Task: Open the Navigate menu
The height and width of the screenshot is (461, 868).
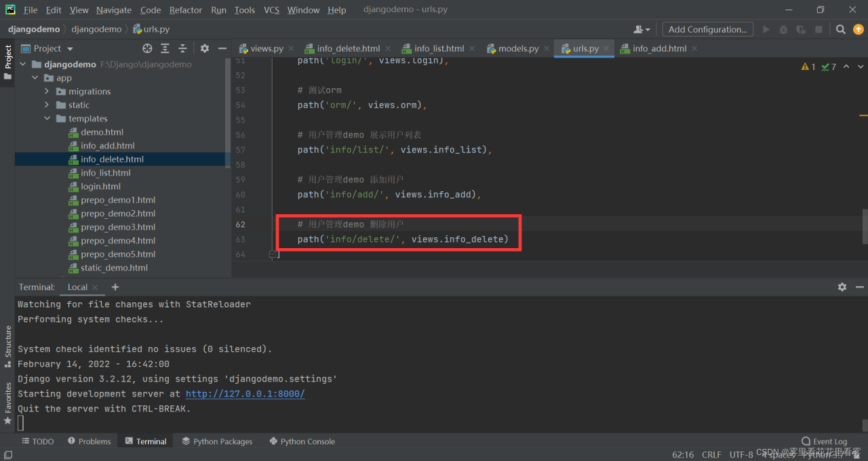Action: click(114, 10)
